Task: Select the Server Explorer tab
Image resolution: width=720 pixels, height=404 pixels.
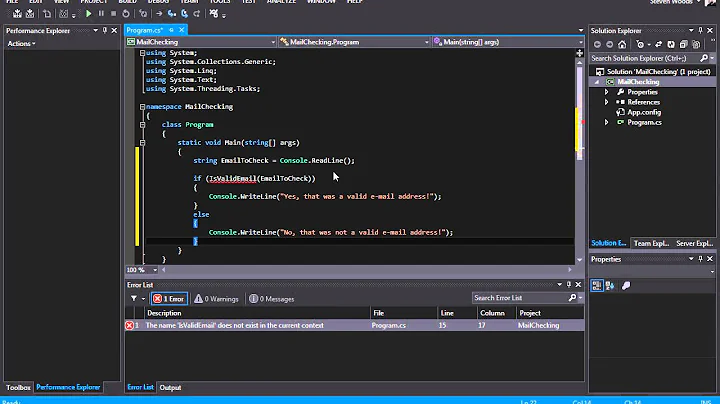Action: pyautogui.click(x=694, y=244)
